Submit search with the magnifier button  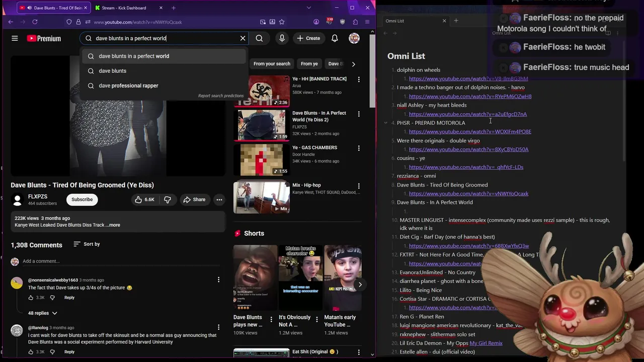259,38
